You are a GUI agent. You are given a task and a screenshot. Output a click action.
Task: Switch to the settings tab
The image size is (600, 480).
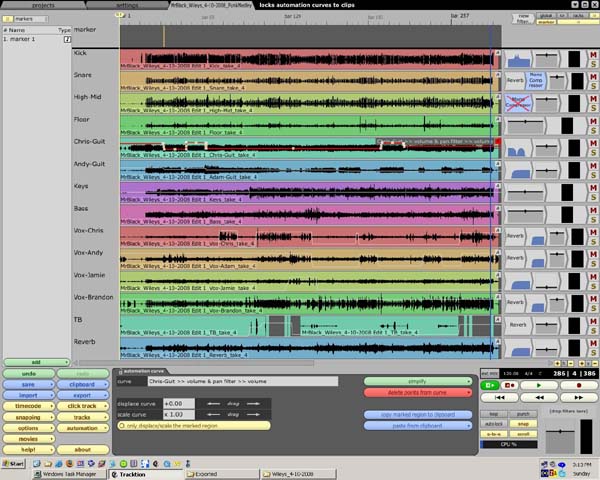pyautogui.click(x=127, y=5)
